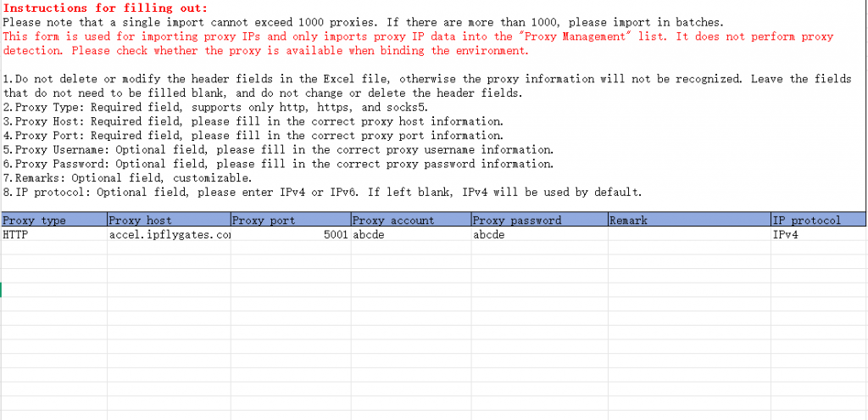Viewport: 868px width, 420px height.
Task: Select the 'Proxy port' header cell
Action: click(x=289, y=221)
